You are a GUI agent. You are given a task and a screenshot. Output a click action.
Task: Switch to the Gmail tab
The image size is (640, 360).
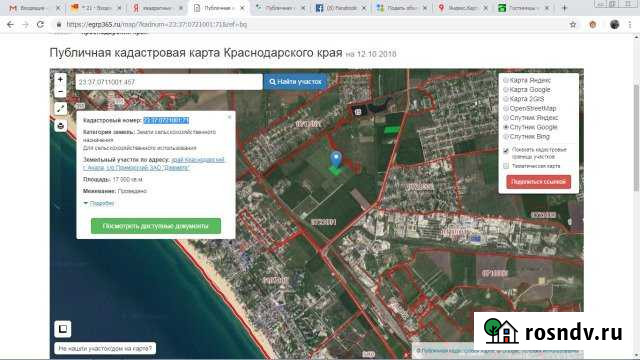(34, 8)
